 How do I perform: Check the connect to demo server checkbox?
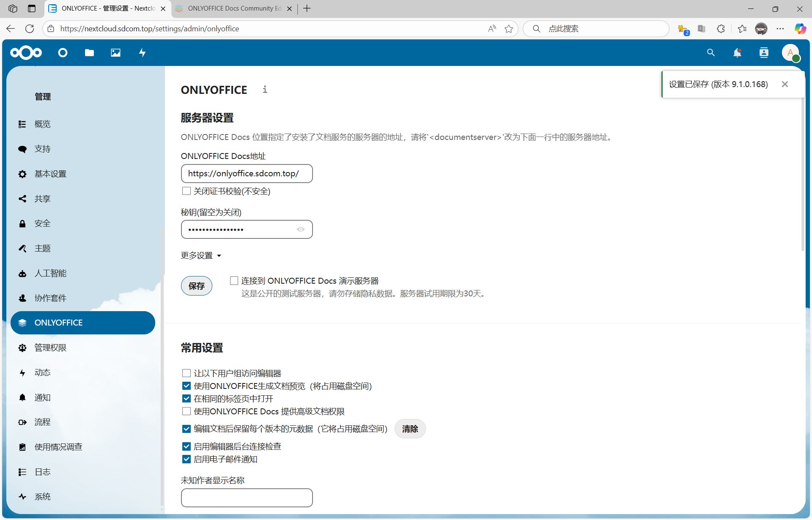tap(234, 281)
